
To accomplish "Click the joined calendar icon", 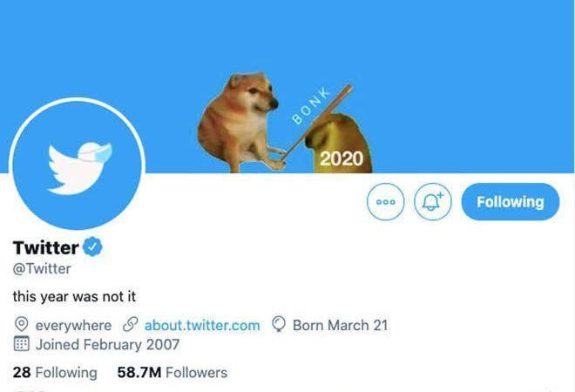I will pos(22,344).
